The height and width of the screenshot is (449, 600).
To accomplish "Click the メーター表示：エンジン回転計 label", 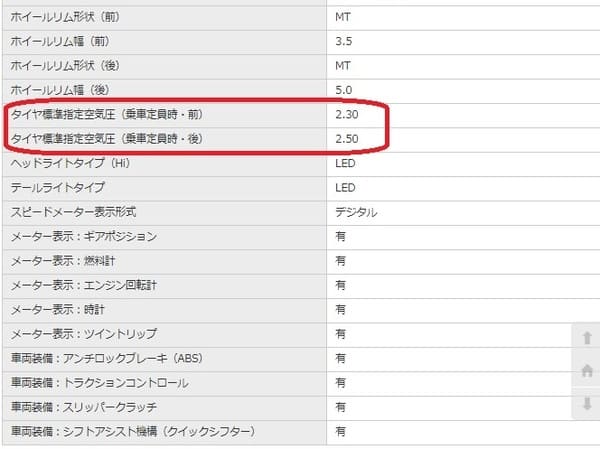I will point(84,285).
